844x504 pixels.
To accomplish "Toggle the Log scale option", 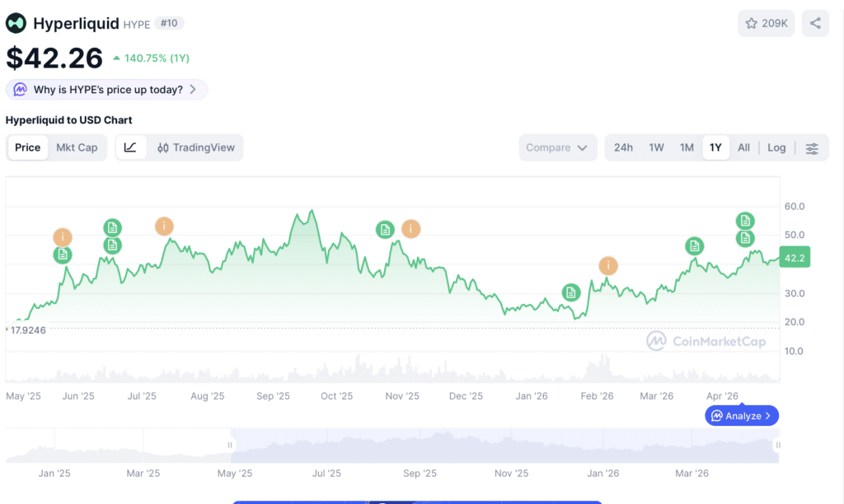I will tap(776, 147).
